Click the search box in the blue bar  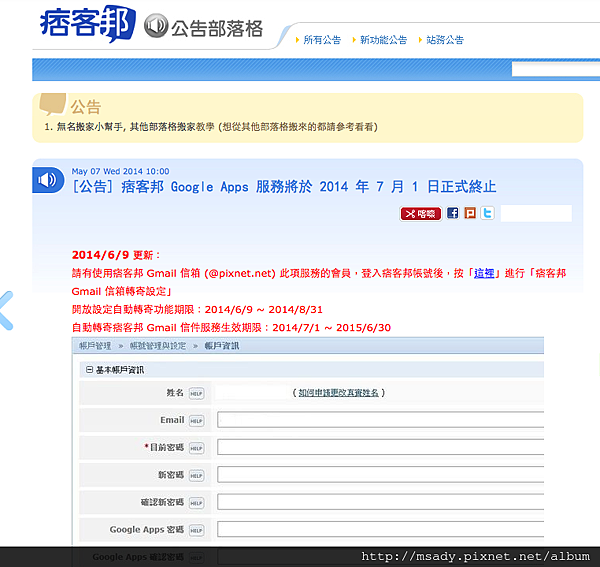tap(556, 69)
